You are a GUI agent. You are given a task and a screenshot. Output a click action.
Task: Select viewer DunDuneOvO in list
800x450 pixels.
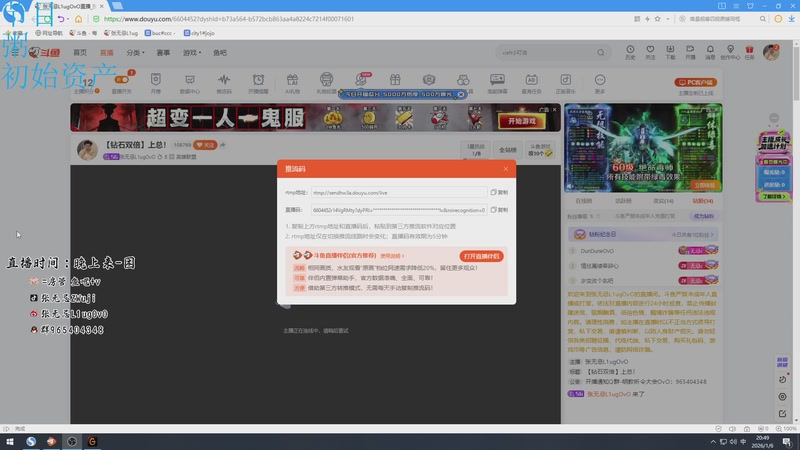pos(597,251)
